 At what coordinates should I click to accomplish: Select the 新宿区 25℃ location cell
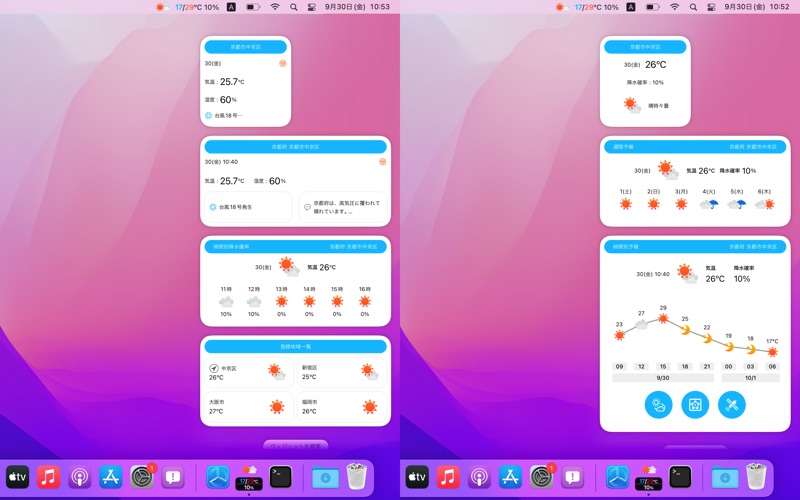pos(342,373)
